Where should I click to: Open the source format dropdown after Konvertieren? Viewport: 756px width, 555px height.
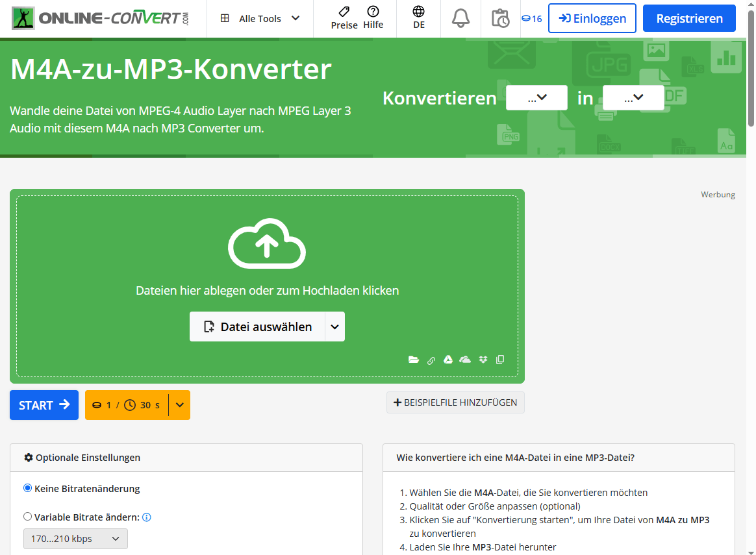pyautogui.click(x=536, y=98)
